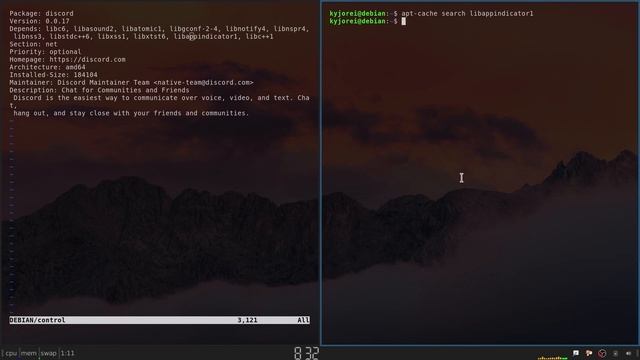Click the white chat bubble tray icon
Screen dimensions: 640x360
pyautogui.click(x=576, y=353)
